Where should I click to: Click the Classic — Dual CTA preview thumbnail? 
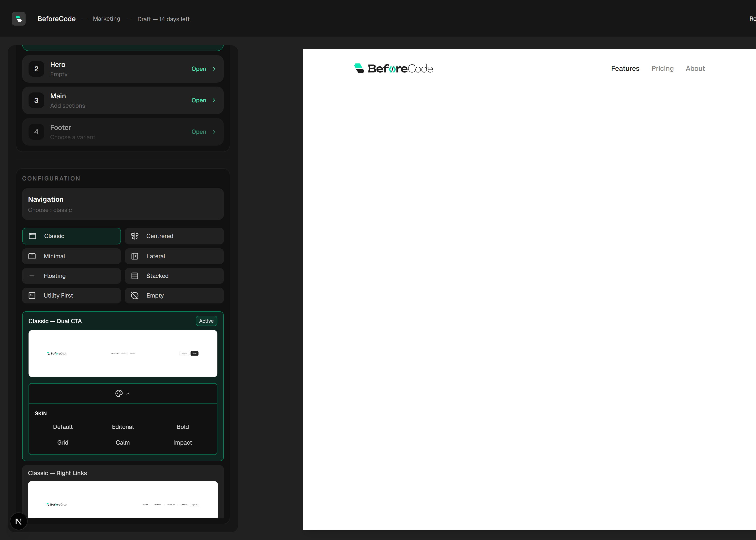point(123,353)
